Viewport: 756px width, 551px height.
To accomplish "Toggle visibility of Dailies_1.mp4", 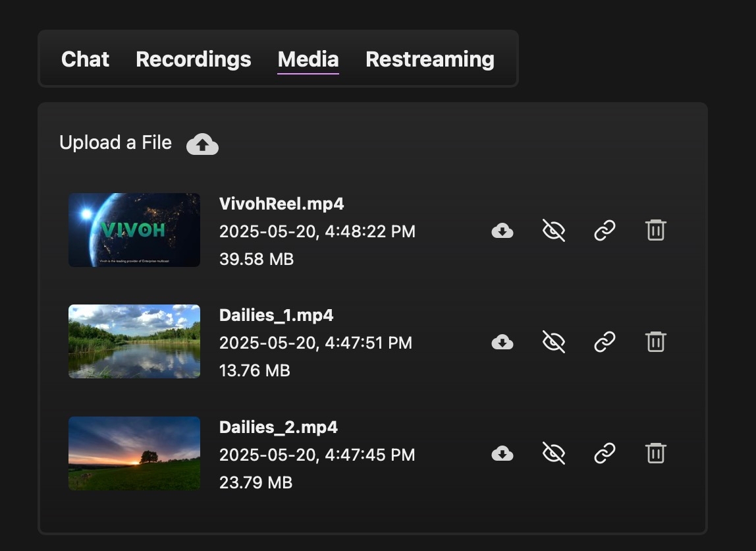I will pos(553,342).
